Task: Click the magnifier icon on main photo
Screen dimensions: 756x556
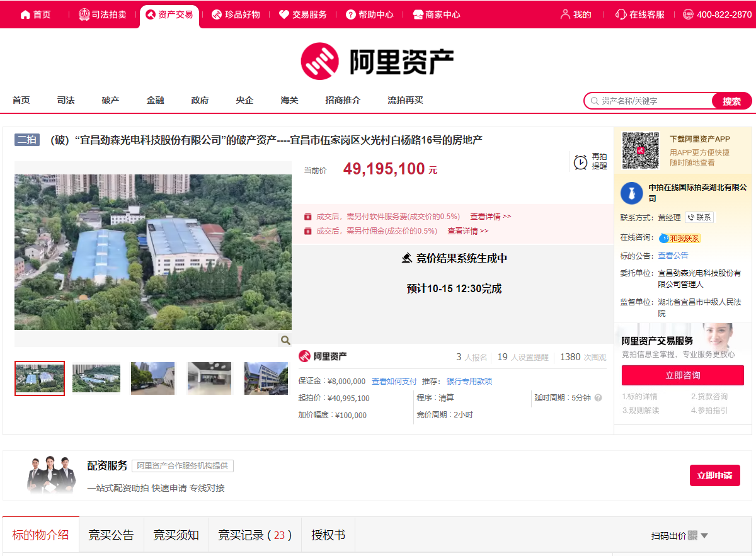Action: (285, 340)
